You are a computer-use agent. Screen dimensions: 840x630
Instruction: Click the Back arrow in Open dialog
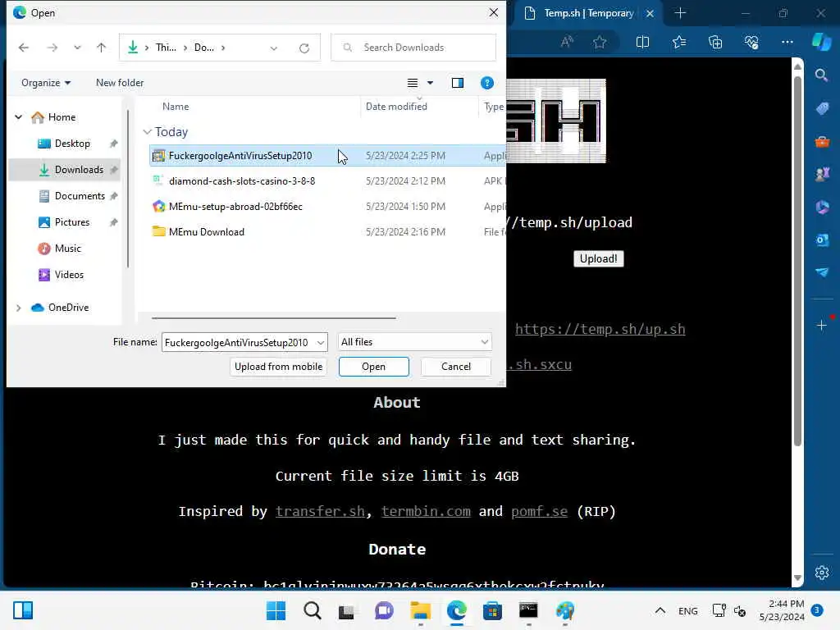pyautogui.click(x=24, y=48)
